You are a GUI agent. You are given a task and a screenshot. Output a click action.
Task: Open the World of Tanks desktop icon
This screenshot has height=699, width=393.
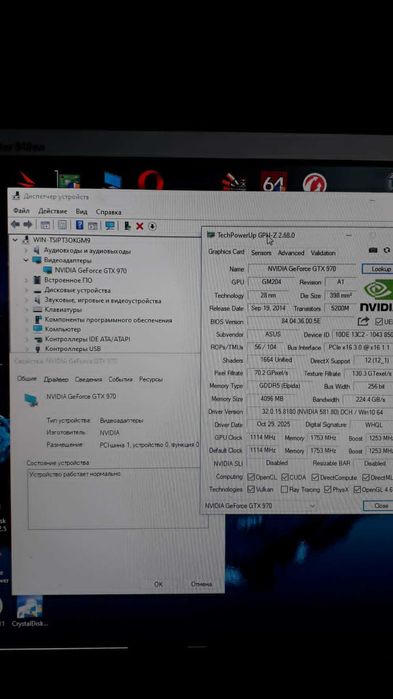click(x=315, y=182)
